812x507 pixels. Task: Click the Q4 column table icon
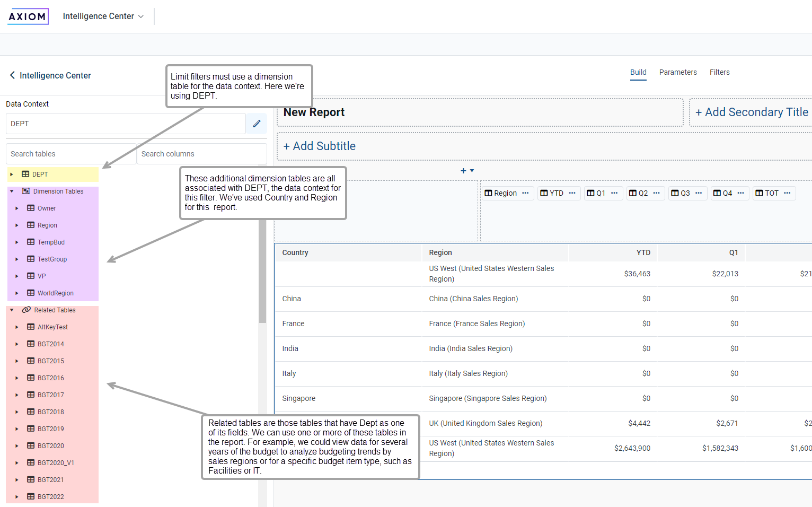click(x=717, y=193)
